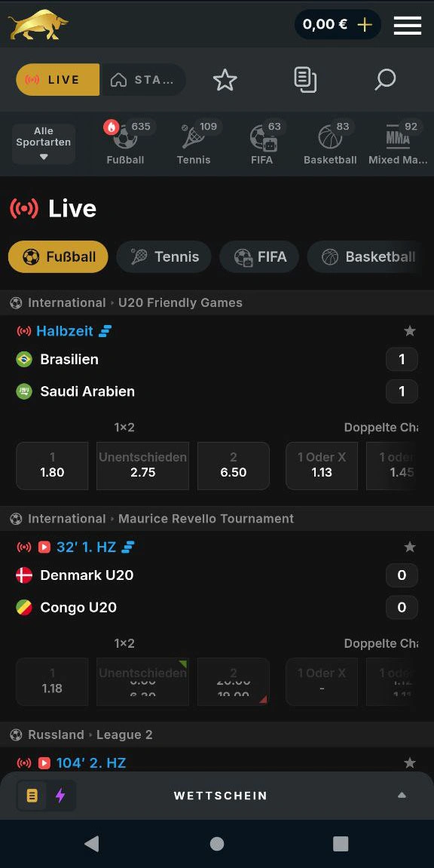Favorite the Denmark U20 vs Congo U20 match
The height and width of the screenshot is (868, 434).
tap(410, 546)
